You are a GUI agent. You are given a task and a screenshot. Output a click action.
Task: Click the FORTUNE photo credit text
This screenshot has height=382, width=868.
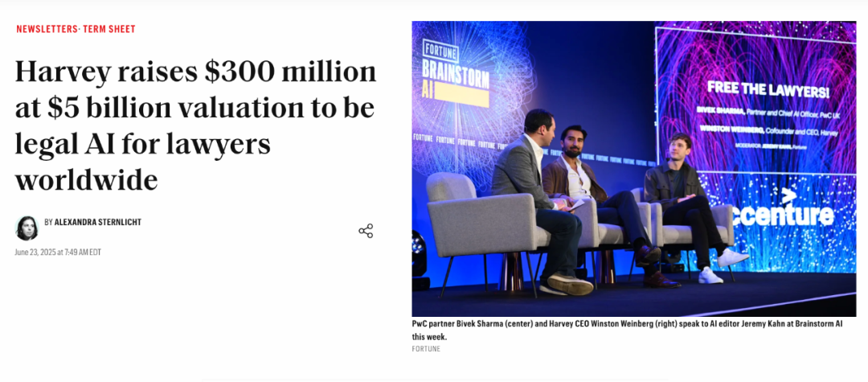[x=426, y=349]
